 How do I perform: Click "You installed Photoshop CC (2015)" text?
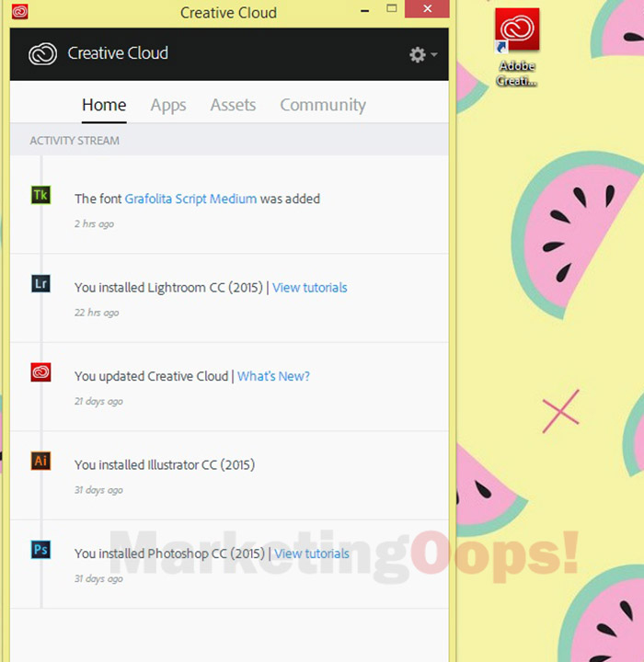pos(169,554)
